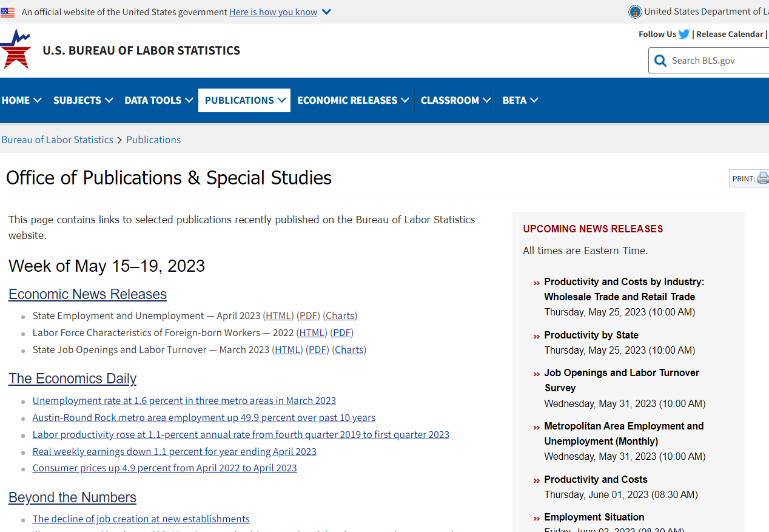Image resolution: width=769 pixels, height=532 pixels.
Task: Open Charts for State Job Openings release
Action: 349,349
